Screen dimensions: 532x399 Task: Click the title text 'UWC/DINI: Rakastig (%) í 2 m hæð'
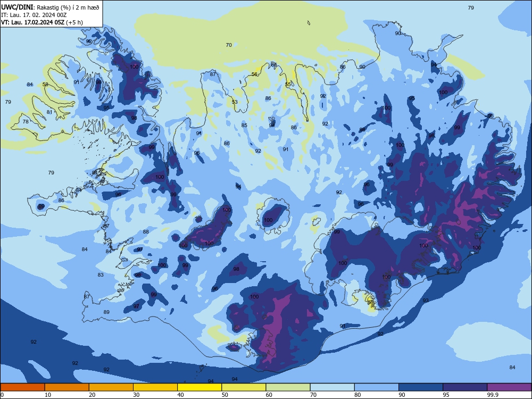[50, 7]
